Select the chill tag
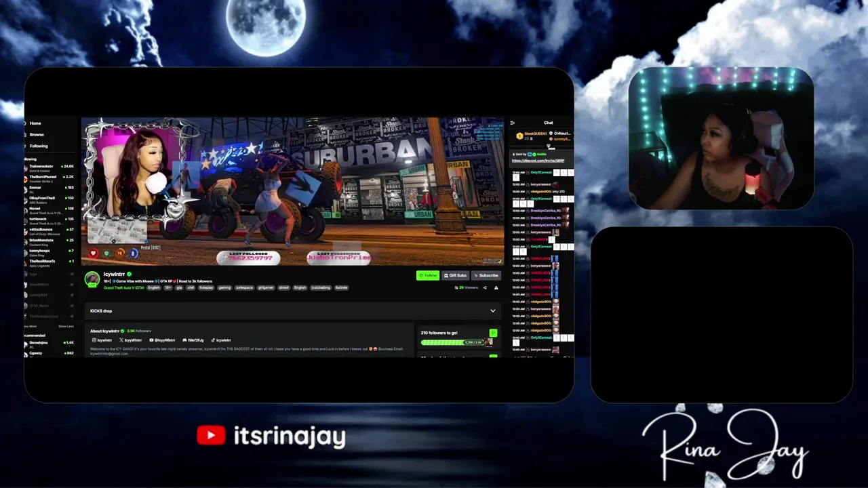868x488 pixels. coord(191,288)
